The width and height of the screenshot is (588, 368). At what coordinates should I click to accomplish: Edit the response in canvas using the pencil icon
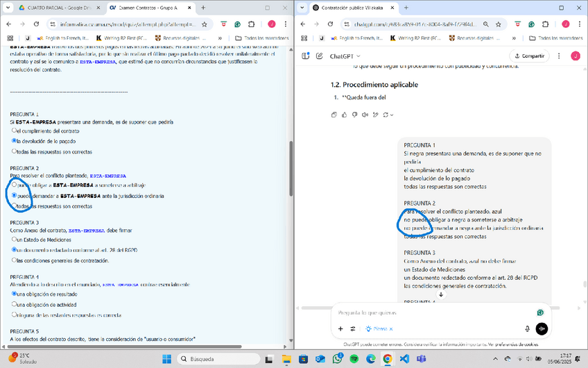coord(375,115)
